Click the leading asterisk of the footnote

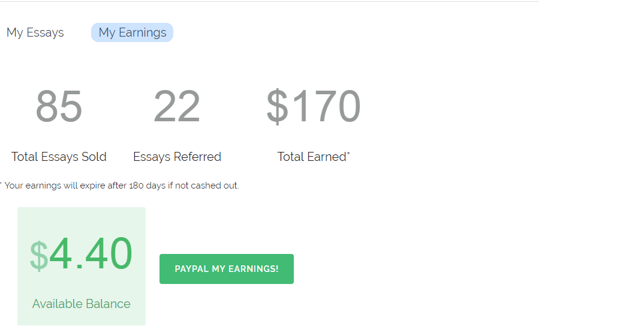click(1, 184)
